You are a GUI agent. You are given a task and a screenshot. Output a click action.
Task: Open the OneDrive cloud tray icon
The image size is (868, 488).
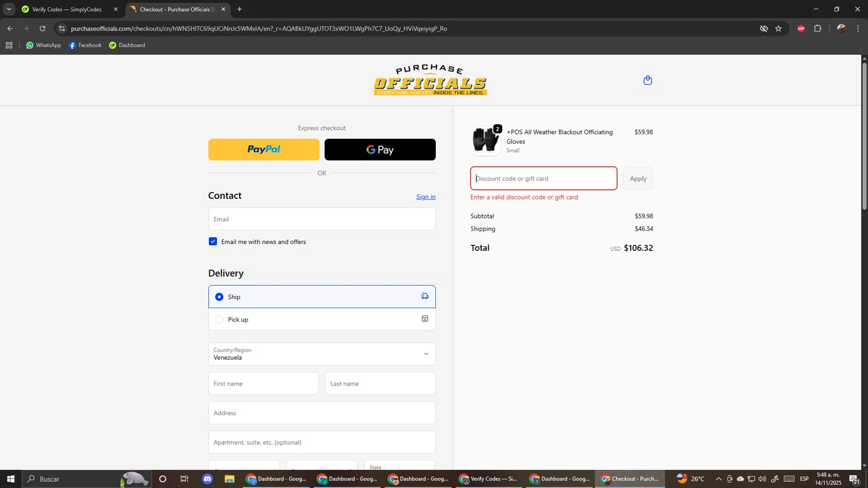pos(741,479)
